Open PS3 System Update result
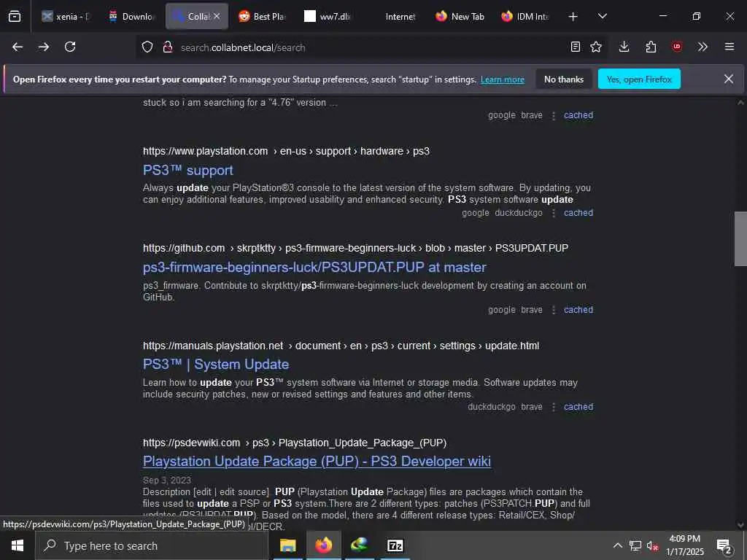 point(216,365)
